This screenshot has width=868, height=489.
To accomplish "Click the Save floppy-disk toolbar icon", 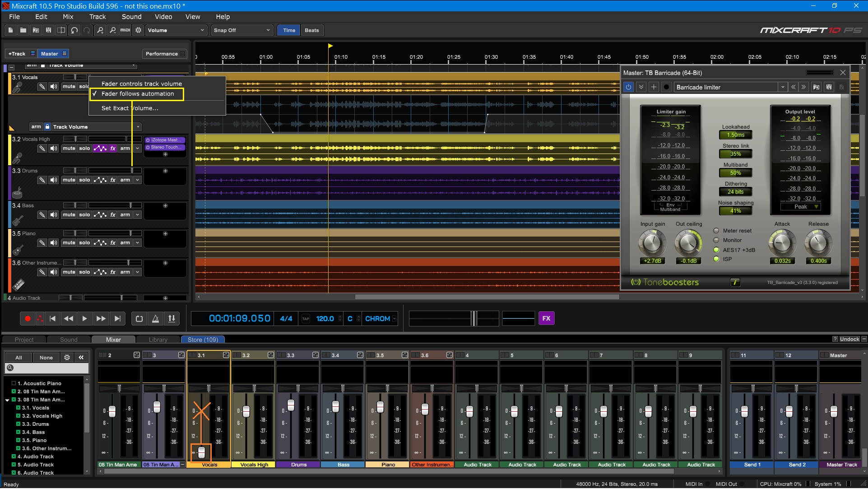I will 48,30.
